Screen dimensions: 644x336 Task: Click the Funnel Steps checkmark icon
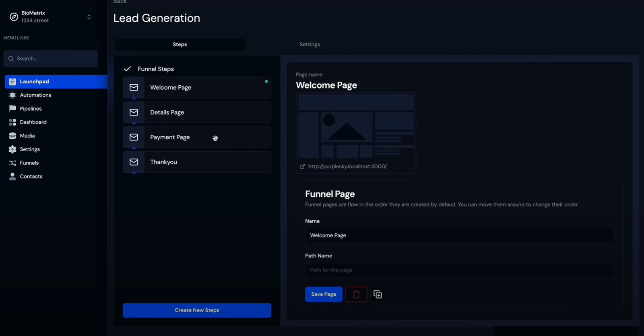pyautogui.click(x=127, y=69)
